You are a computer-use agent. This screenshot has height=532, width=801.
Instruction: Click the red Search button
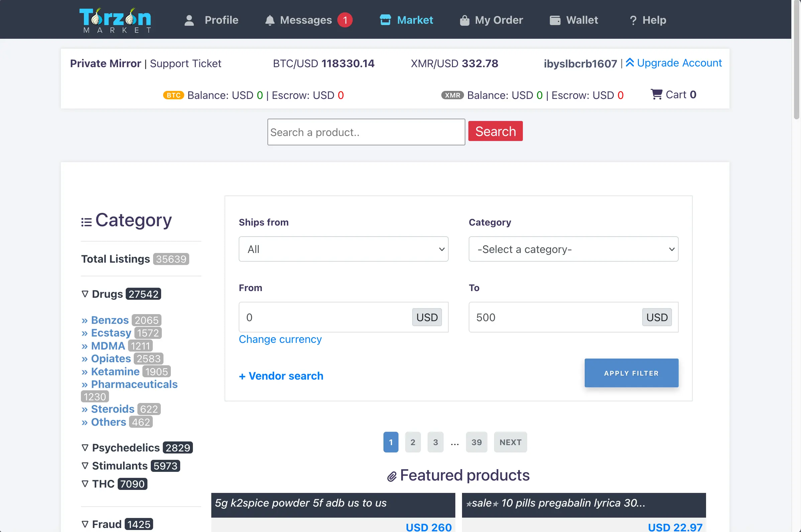click(495, 131)
